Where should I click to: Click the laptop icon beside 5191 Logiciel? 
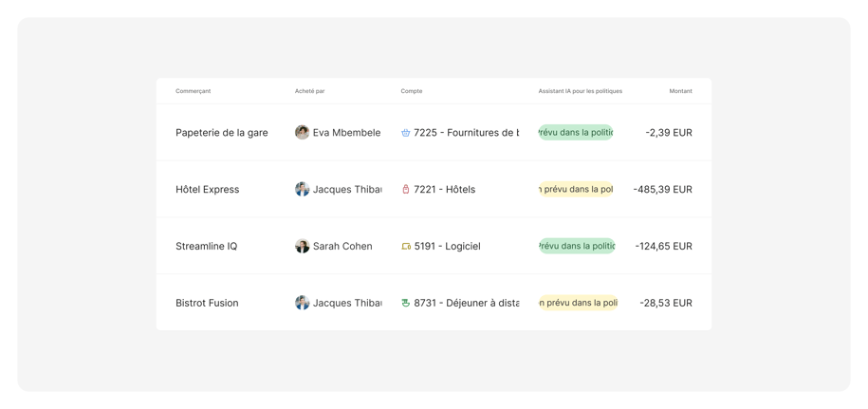click(406, 247)
